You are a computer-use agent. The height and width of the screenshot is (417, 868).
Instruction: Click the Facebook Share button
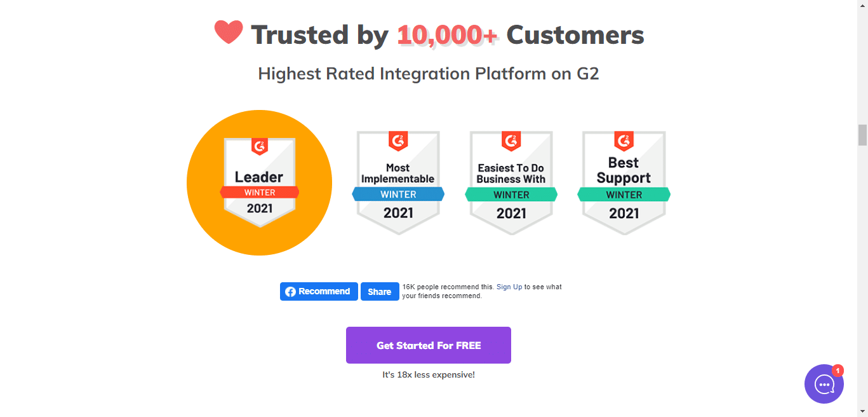pos(380,292)
